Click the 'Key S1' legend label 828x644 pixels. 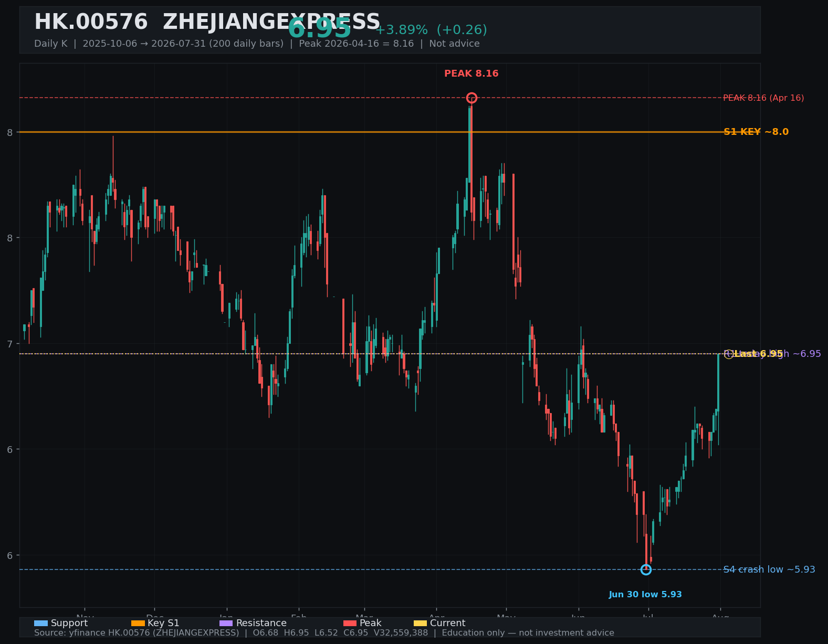coord(164,623)
